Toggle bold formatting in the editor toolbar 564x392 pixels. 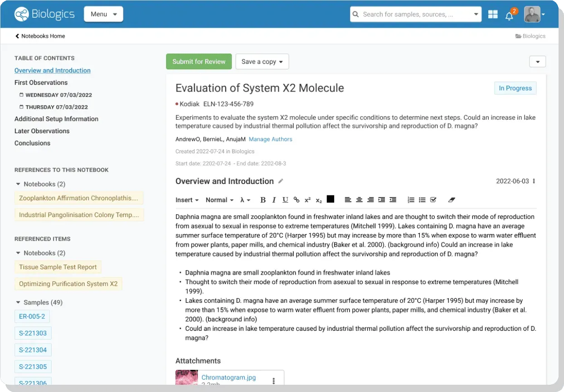pos(263,200)
